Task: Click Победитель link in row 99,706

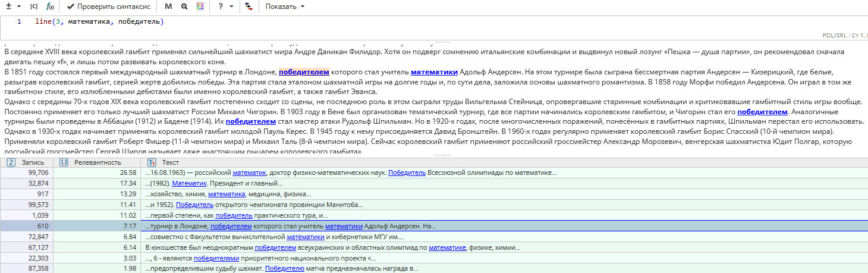Action: 407,172
